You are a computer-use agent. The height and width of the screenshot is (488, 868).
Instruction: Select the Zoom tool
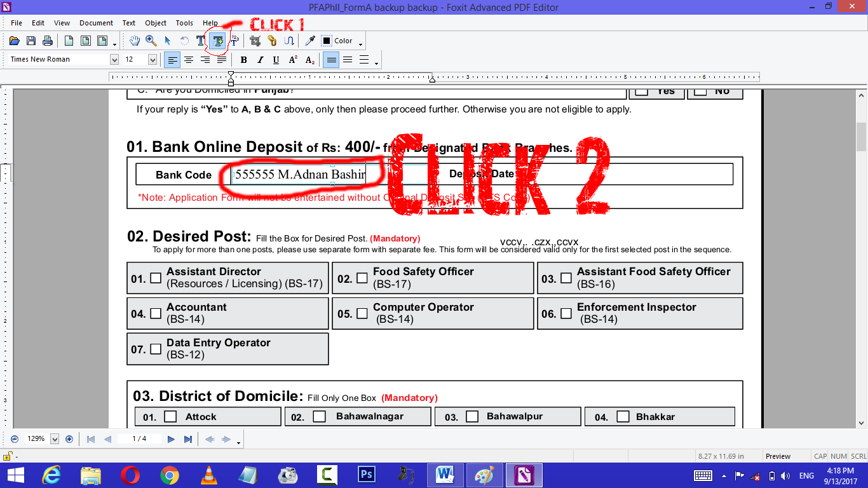[x=150, y=41]
